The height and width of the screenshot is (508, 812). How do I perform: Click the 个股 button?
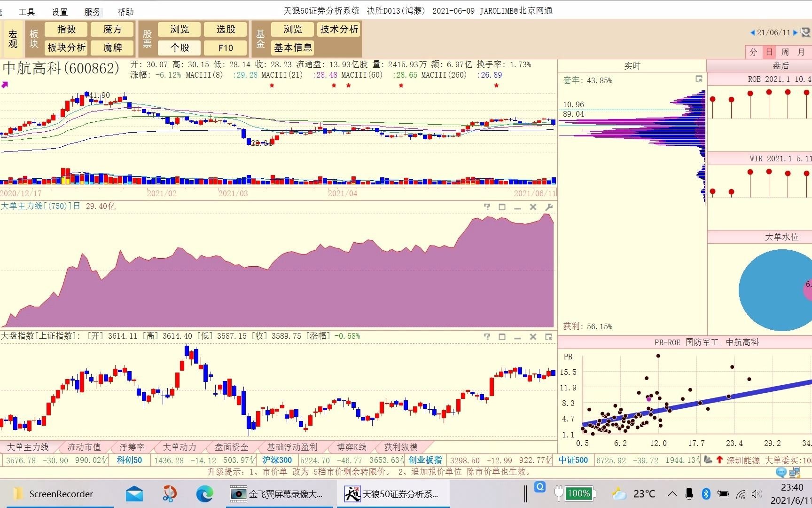click(x=180, y=48)
